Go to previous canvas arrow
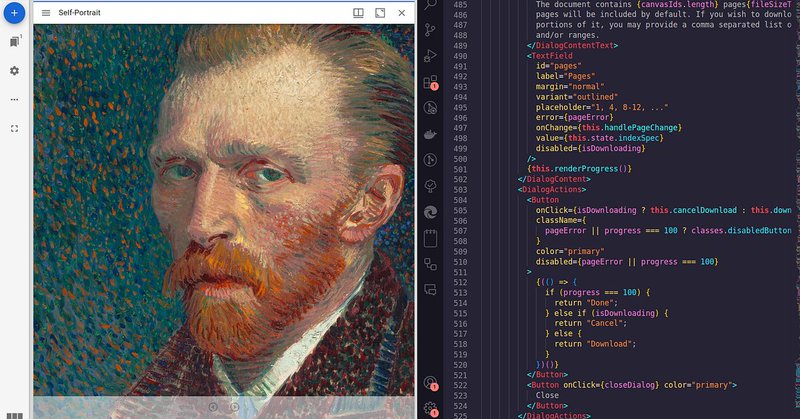Image resolution: width=800 pixels, height=419 pixels. 213,407
